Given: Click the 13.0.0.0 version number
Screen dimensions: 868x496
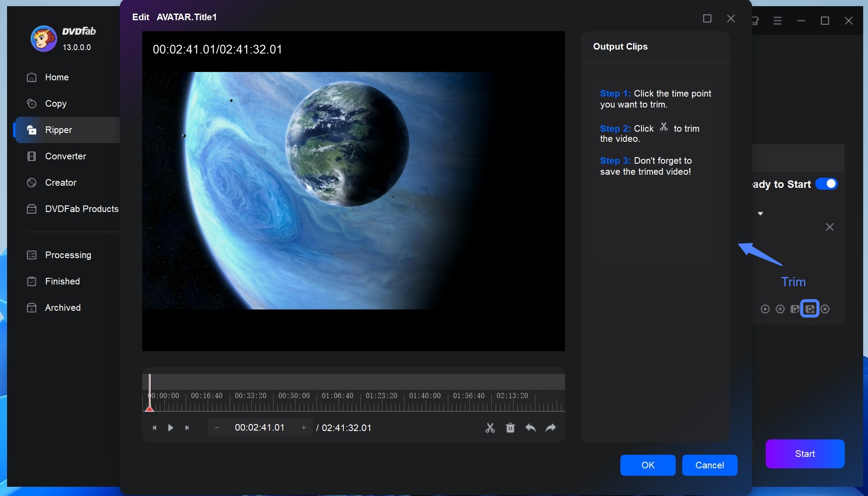Looking at the screenshot, I should click(77, 47).
